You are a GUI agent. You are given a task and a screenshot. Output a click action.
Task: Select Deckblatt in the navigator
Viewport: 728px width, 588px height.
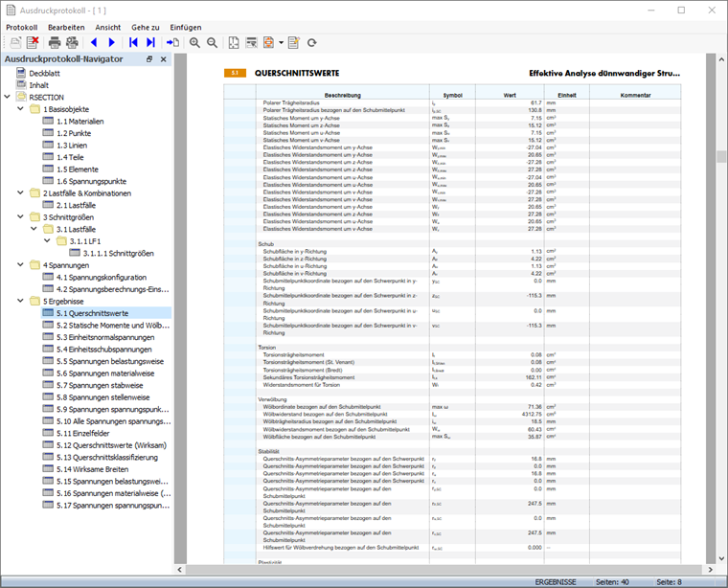pyautogui.click(x=45, y=73)
